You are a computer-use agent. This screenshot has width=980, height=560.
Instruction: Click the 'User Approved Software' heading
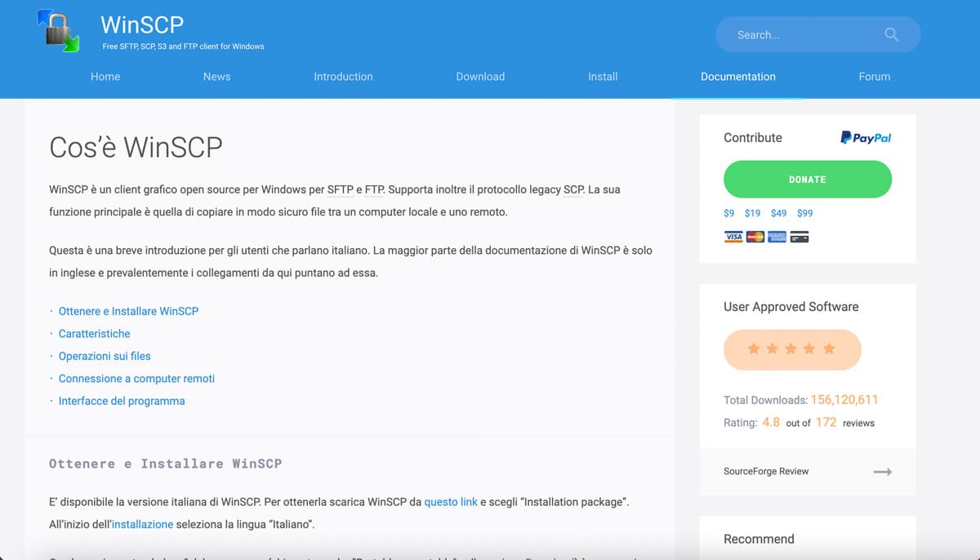(791, 307)
